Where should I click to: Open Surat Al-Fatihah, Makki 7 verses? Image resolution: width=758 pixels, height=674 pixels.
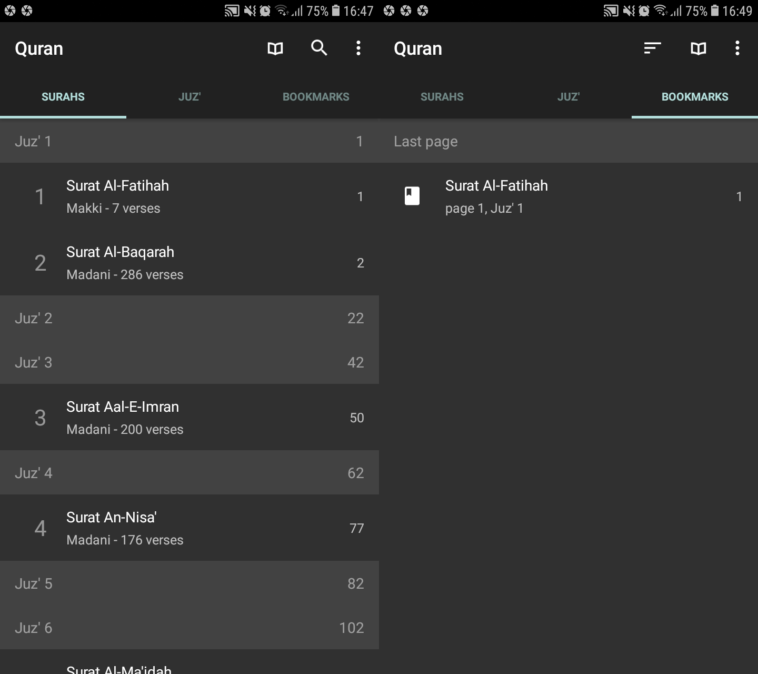coord(189,197)
